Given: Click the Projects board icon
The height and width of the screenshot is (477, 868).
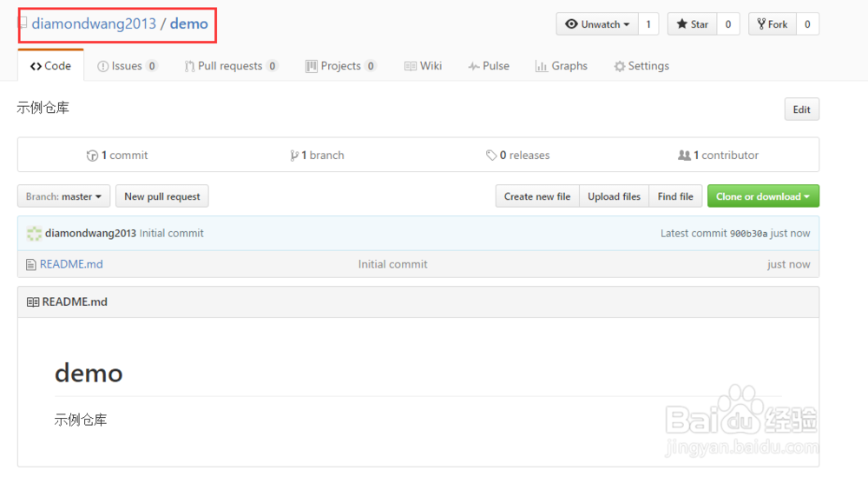Looking at the screenshot, I should click(312, 67).
